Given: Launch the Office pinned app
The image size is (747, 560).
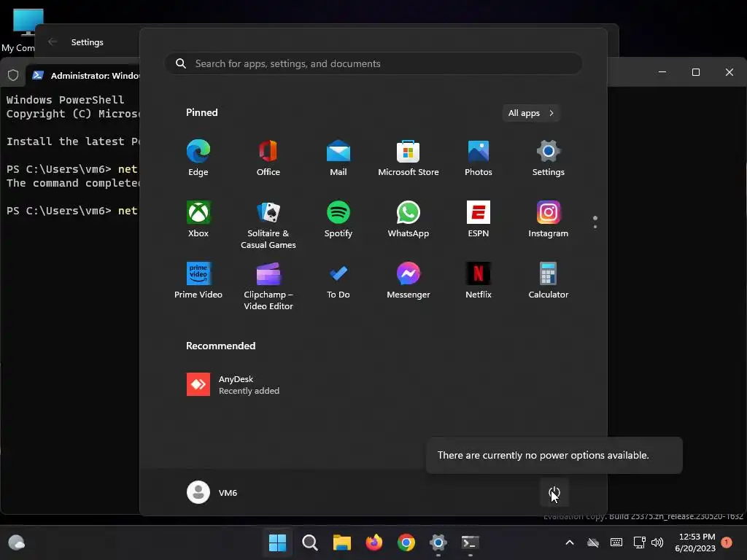Looking at the screenshot, I should point(268,157).
